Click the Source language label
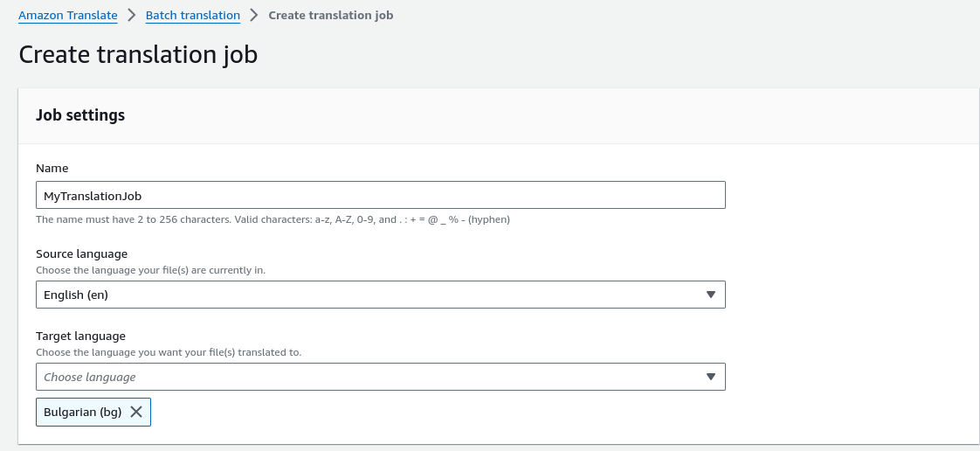The width and height of the screenshot is (980, 451). (81, 253)
